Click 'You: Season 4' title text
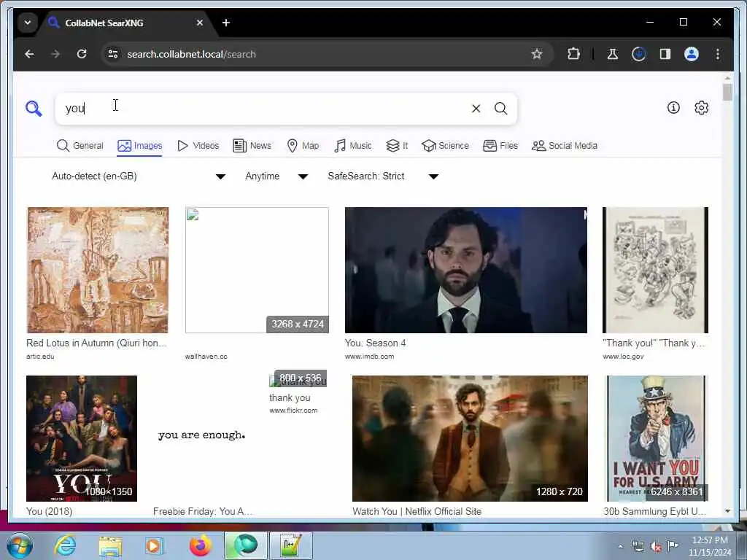The width and height of the screenshot is (747, 560). (x=376, y=343)
